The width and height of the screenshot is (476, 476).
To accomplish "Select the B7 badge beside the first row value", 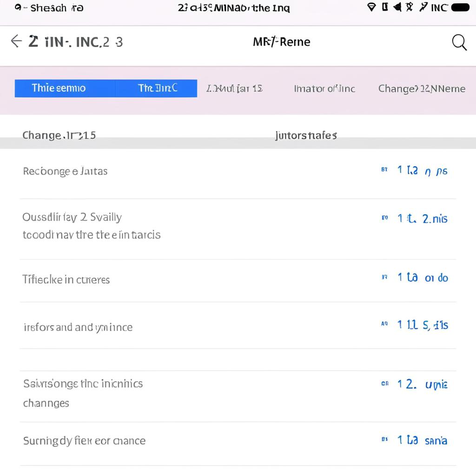I will (384, 170).
